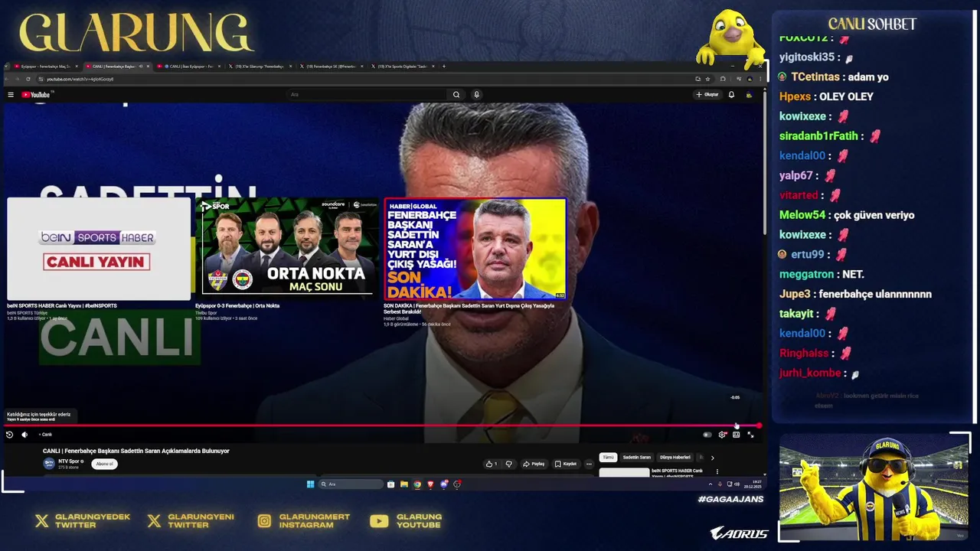Reload the page with browser refresh icon
Screen dimensions: 980x551
[28, 79]
